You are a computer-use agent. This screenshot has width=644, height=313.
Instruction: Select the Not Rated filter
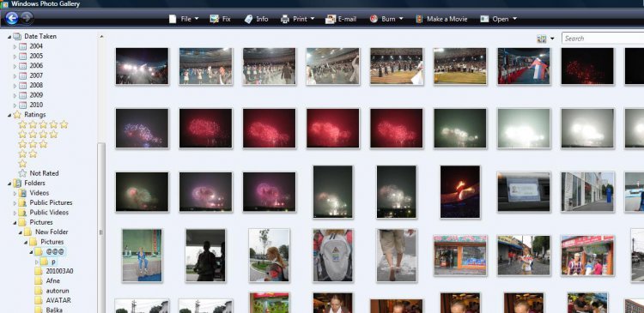point(39,173)
